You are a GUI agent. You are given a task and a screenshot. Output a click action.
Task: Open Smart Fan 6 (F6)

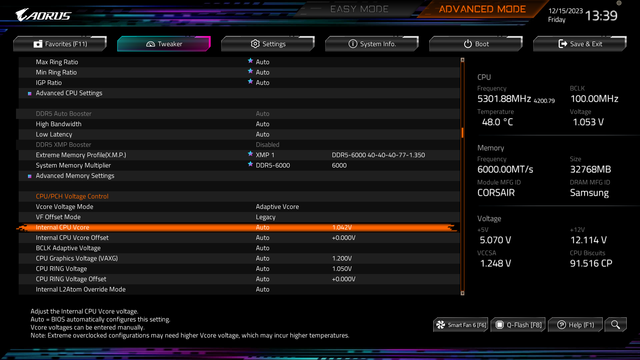click(461, 325)
